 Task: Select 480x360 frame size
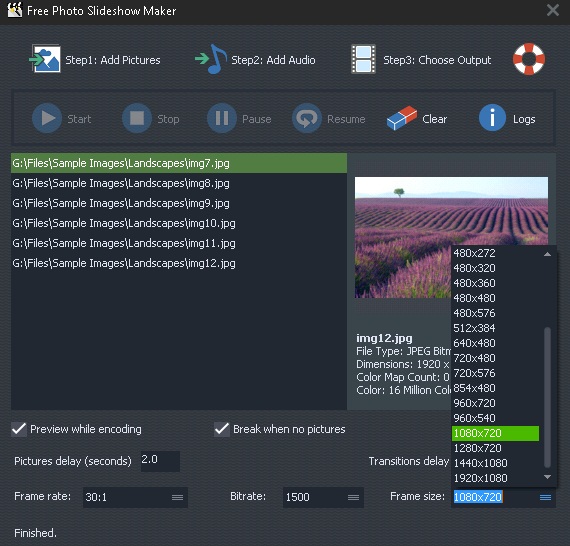coord(495,283)
